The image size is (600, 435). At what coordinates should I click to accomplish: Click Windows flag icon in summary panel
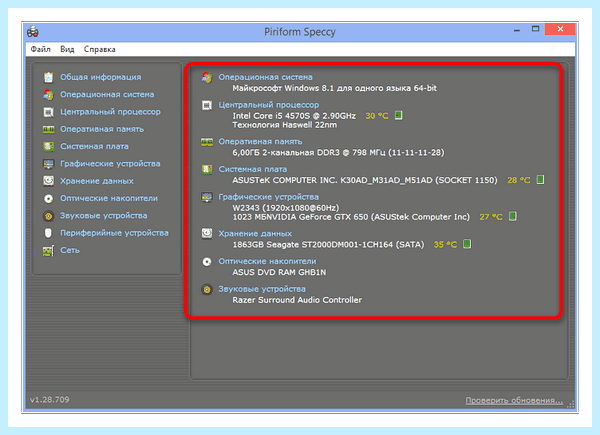(207, 77)
